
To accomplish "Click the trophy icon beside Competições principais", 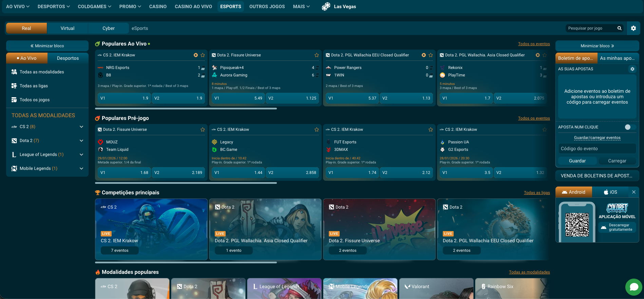I will click(98, 193).
